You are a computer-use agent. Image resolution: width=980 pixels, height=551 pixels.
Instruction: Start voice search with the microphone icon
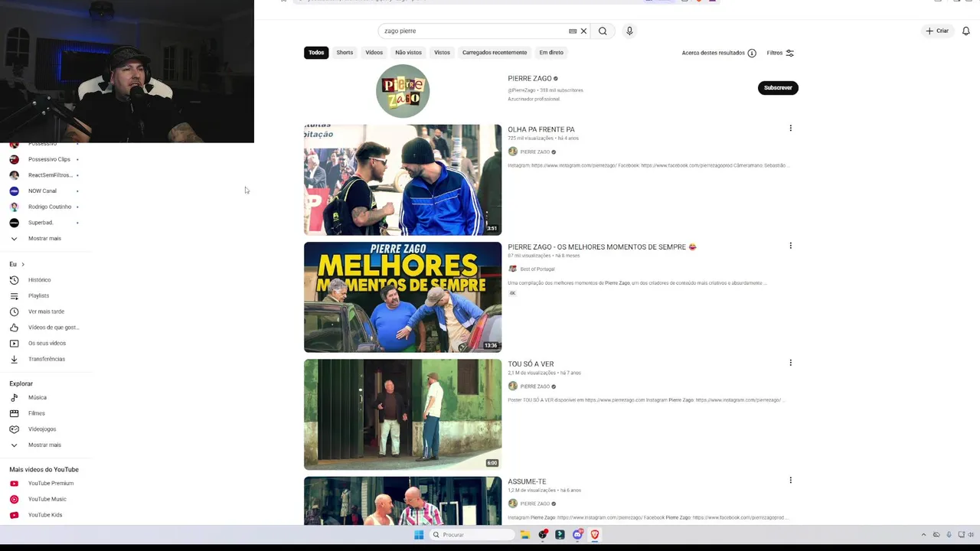point(629,31)
